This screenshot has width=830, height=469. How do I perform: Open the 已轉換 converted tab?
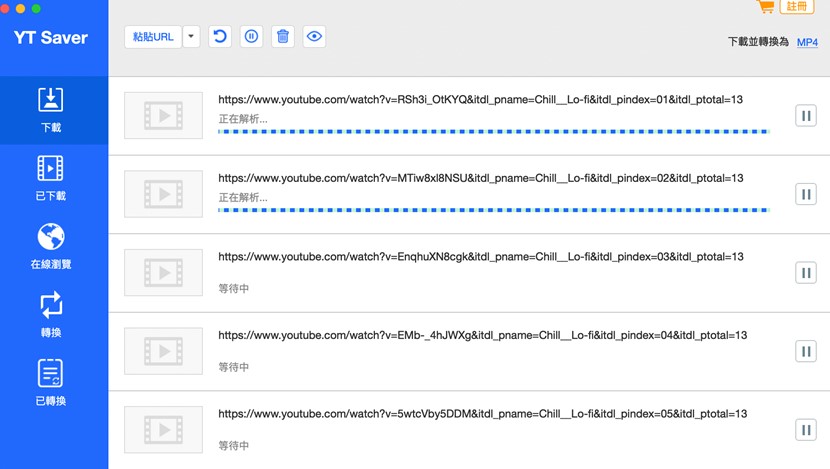52,384
